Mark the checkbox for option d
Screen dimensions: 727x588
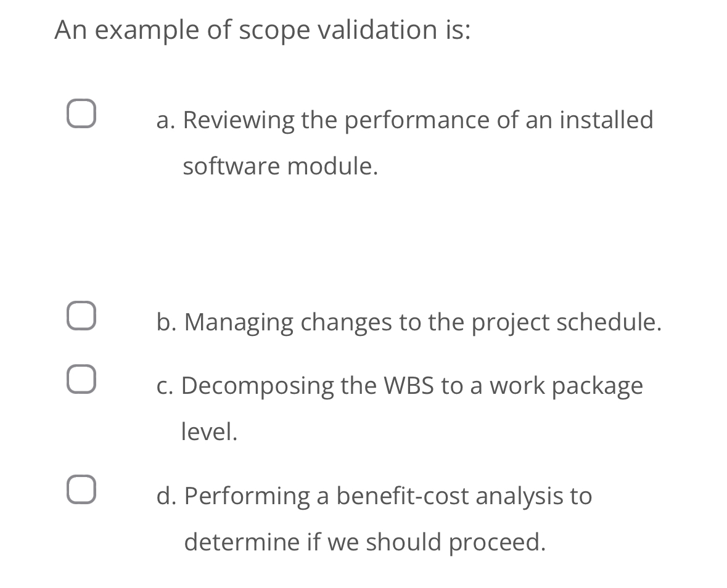tap(81, 489)
